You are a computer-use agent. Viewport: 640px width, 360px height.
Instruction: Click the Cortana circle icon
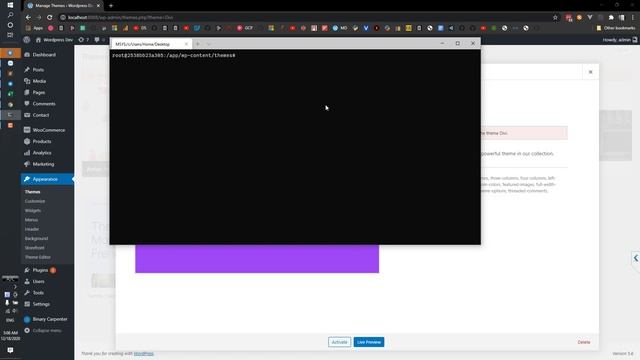10,25
